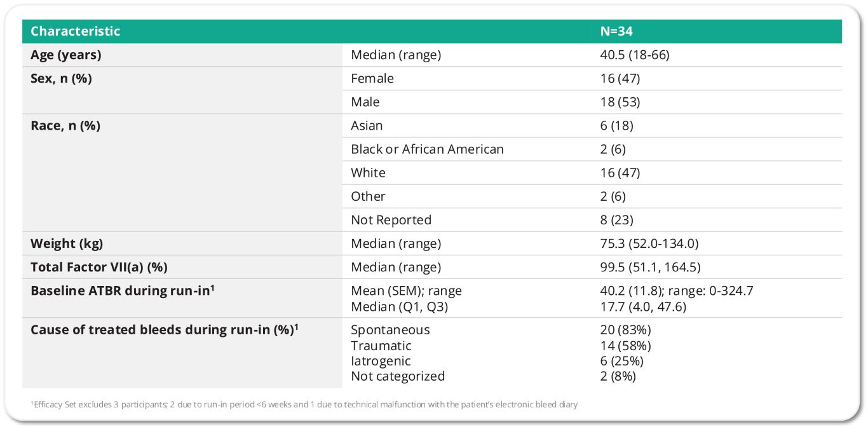868x429 pixels.
Task: Select the Weight (kg) row label
Action: pos(67,243)
